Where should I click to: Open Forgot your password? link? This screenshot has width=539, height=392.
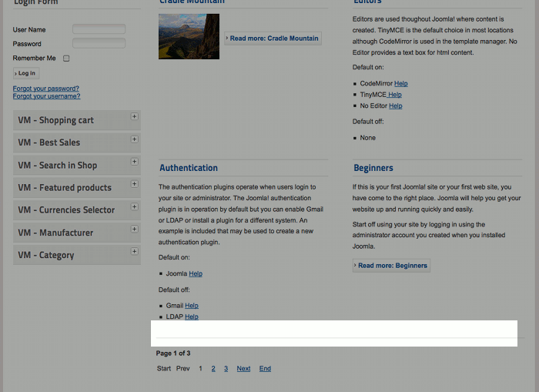click(46, 89)
